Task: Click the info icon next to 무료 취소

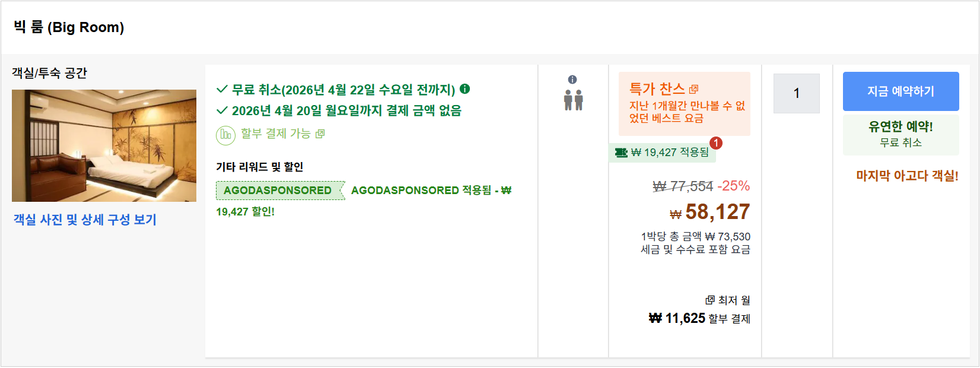Action: coord(465,90)
